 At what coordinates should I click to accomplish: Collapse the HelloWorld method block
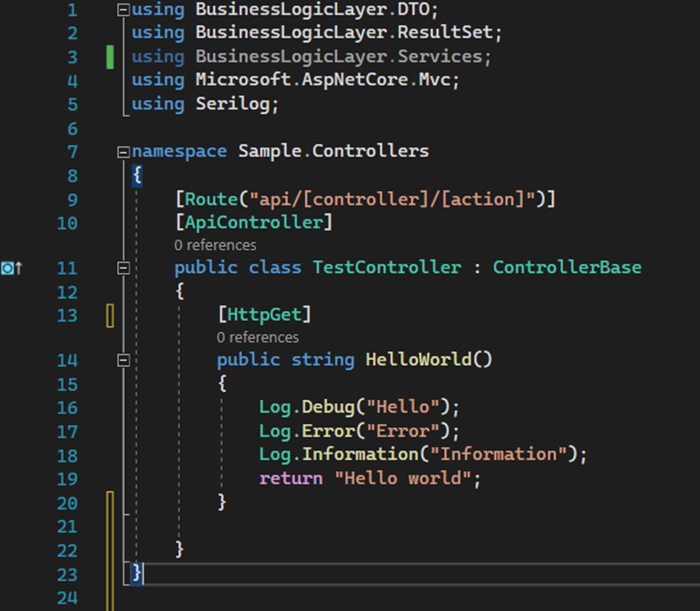coord(124,361)
